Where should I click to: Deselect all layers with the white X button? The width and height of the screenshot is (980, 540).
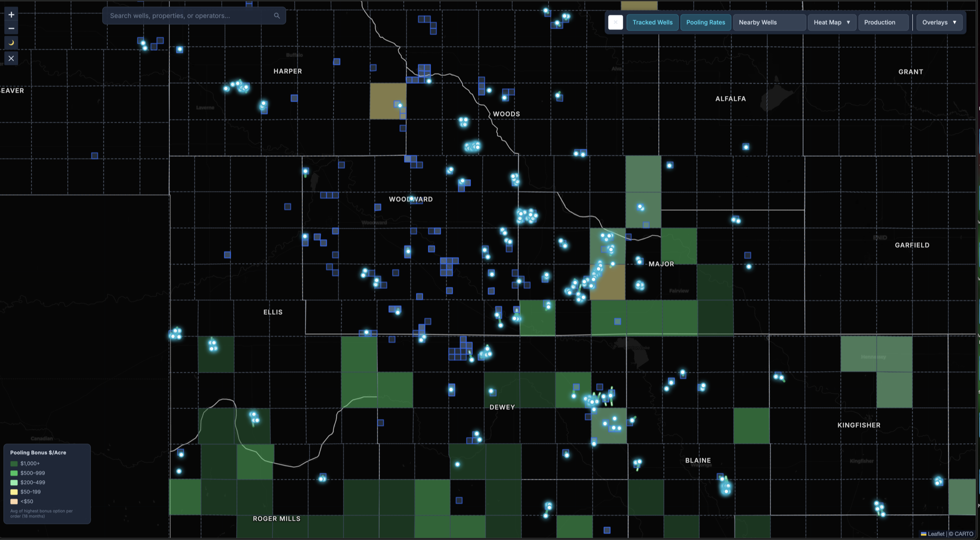[x=615, y=22]
